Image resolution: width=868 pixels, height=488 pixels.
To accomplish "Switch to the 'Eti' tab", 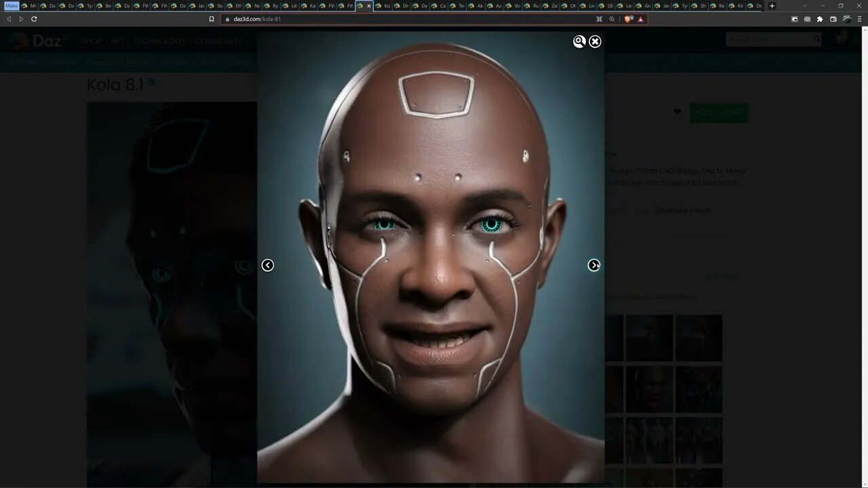I will click(235, 5).
